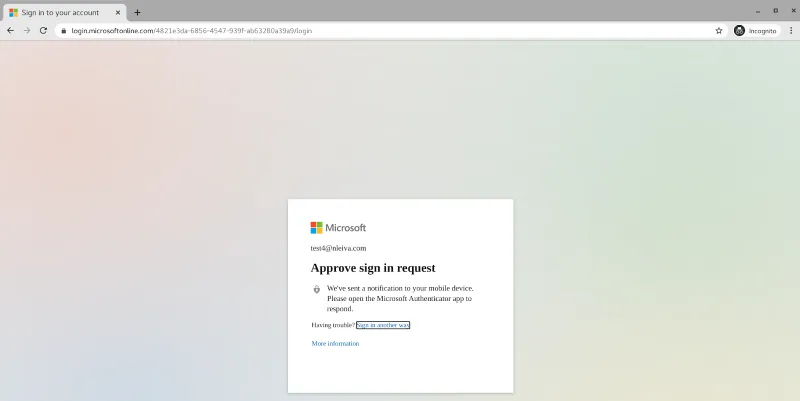Minimize the browser window
This screenshot has width=800, height=401.
[758, 11]
